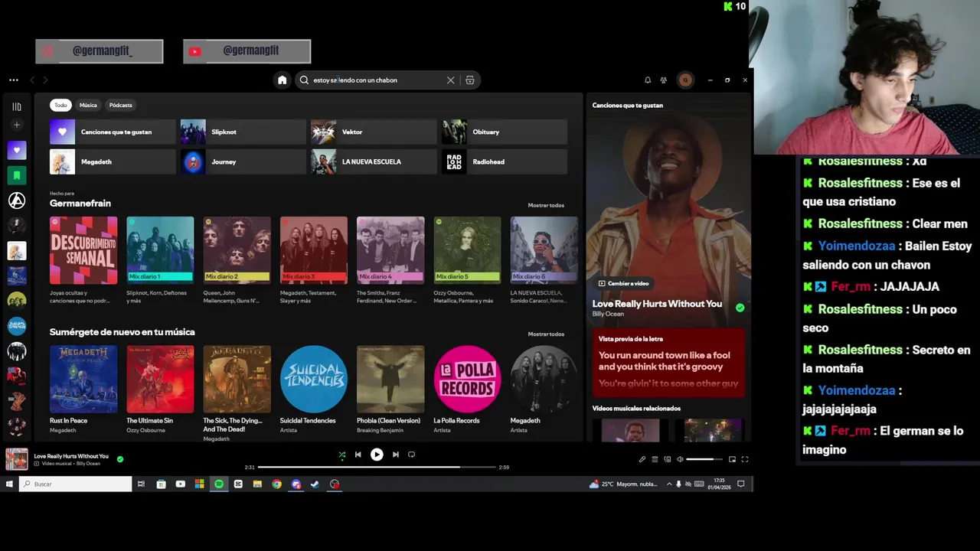Open the Vista previa de la letra card
This screenshot has height=551, width=980.
click(x=668, y=364)
